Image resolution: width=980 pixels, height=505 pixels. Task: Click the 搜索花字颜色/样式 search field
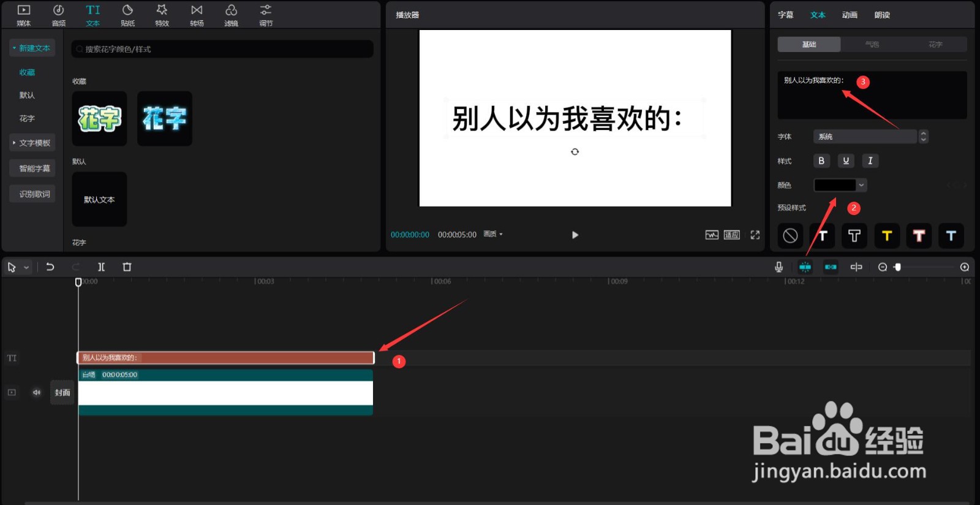[x=222, y=49]
